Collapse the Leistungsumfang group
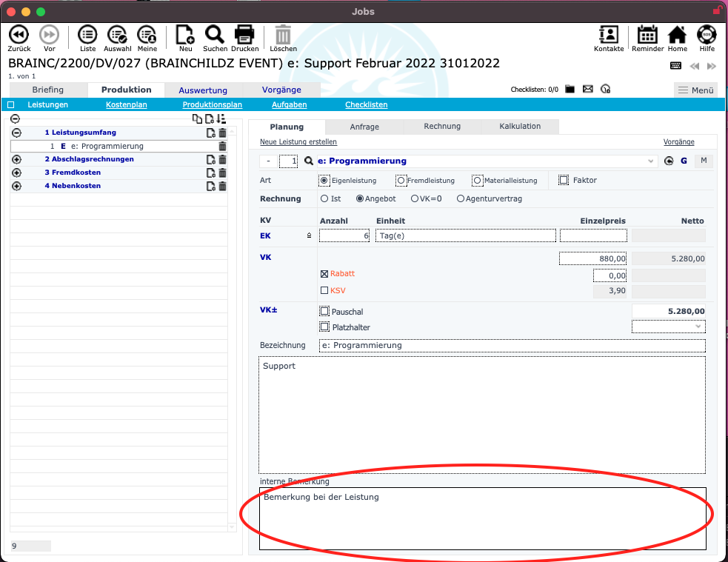The image size is (728, 562). 16,133
